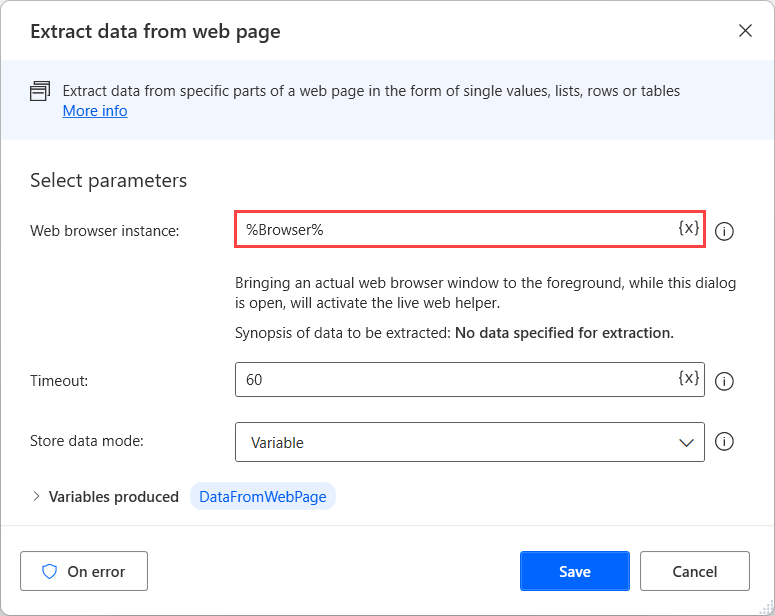The height and width of the screenshot is (616, 775).
Task: Click the Cancel button
Action: pos(694,571)
